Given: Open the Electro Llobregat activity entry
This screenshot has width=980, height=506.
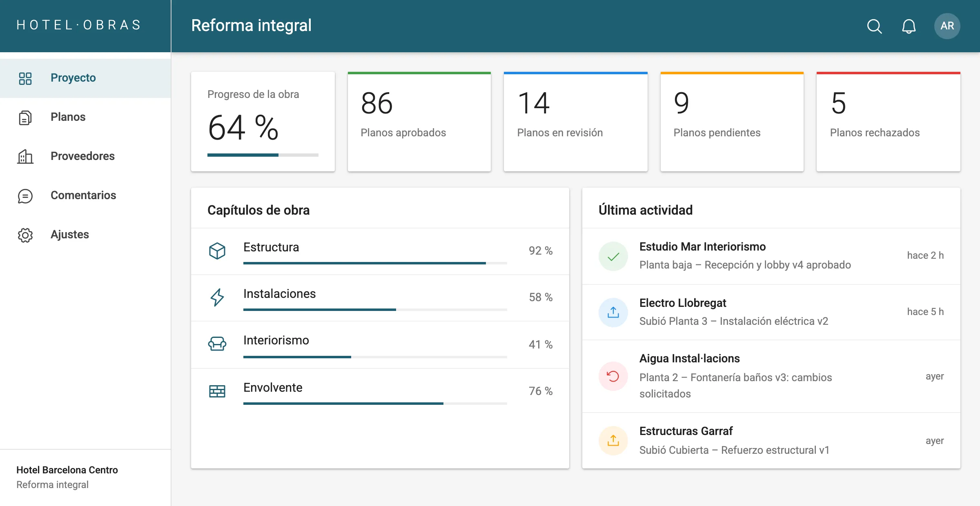Looking at the screenshot, I should click(x=771, y=313).
